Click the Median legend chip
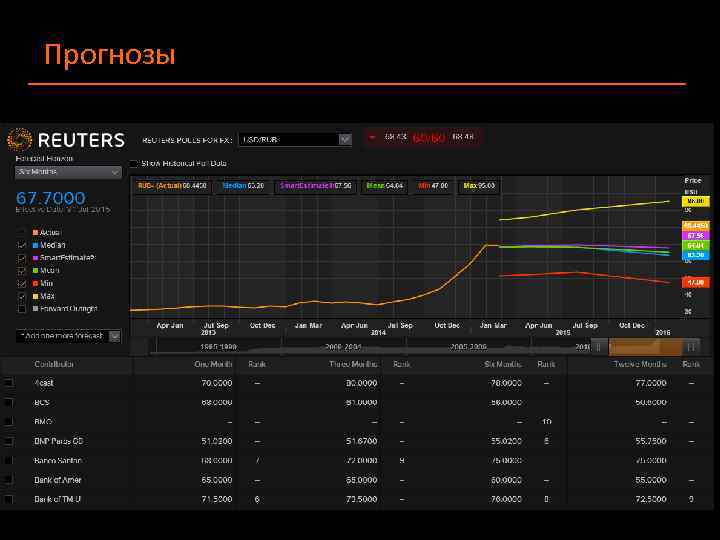This screenshot has width=720, height=540. click(x=243, y=186)
